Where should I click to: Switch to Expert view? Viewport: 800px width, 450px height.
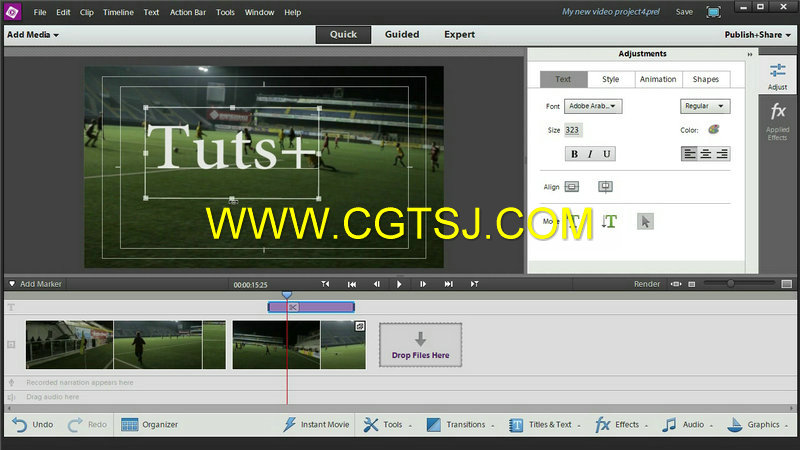pos(459,35)
